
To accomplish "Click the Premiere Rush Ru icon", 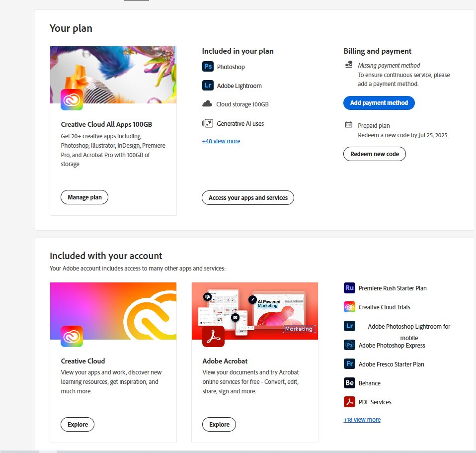I will (x=349, y=288).
